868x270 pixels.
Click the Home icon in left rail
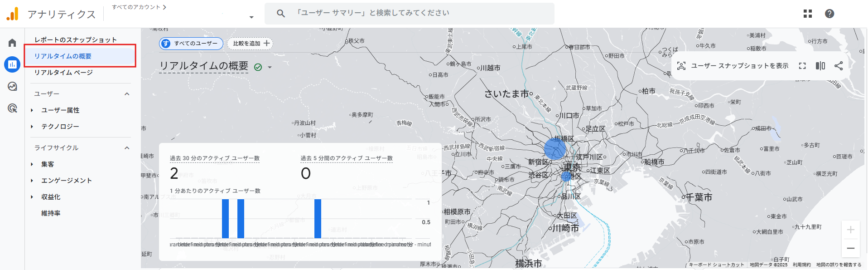click(12, 43)
